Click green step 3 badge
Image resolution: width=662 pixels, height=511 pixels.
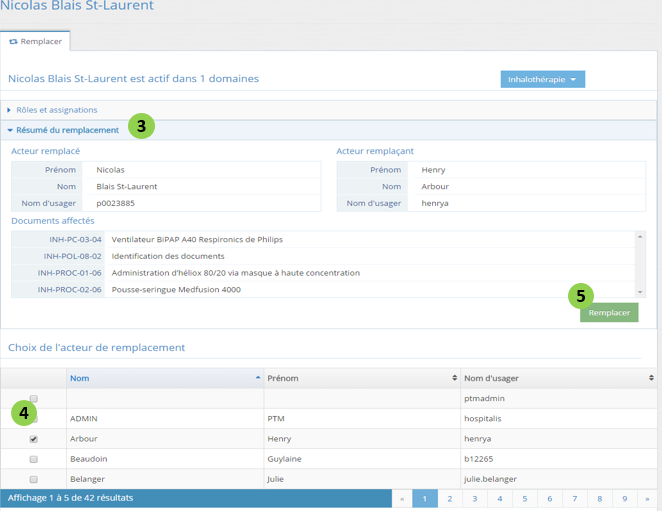tap(141, 127)
